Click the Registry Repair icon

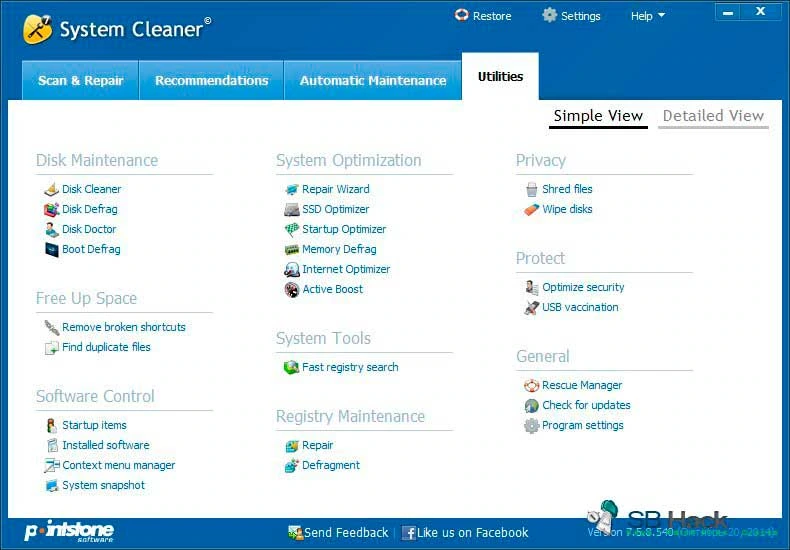tap(292, 446)
